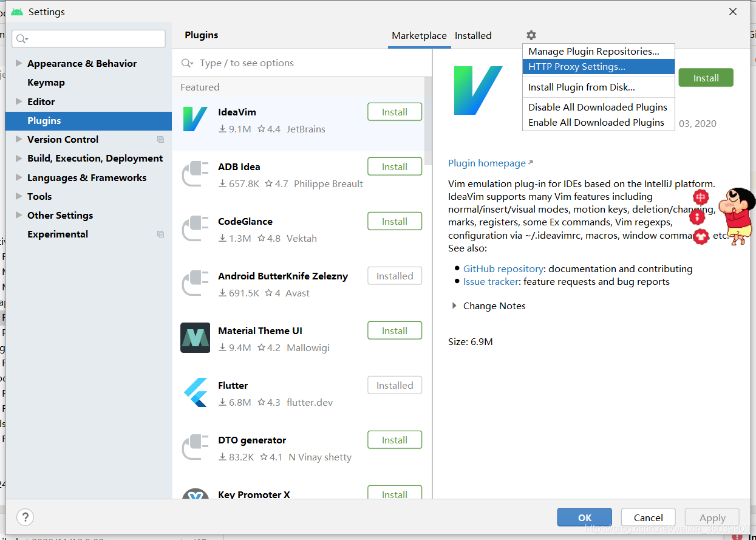Screen dimensions: 756x540
Task: Open the plugins gear settings icon
Action: [531, 35]
